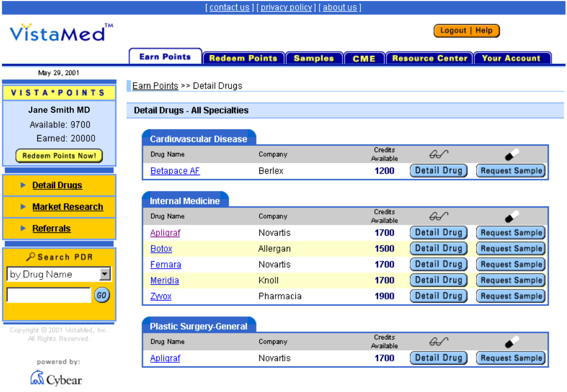Click Detail Drug for Apligraf in Plastic Surgery-General
This screenshot has width=567, height=392.
pos(438,358)
